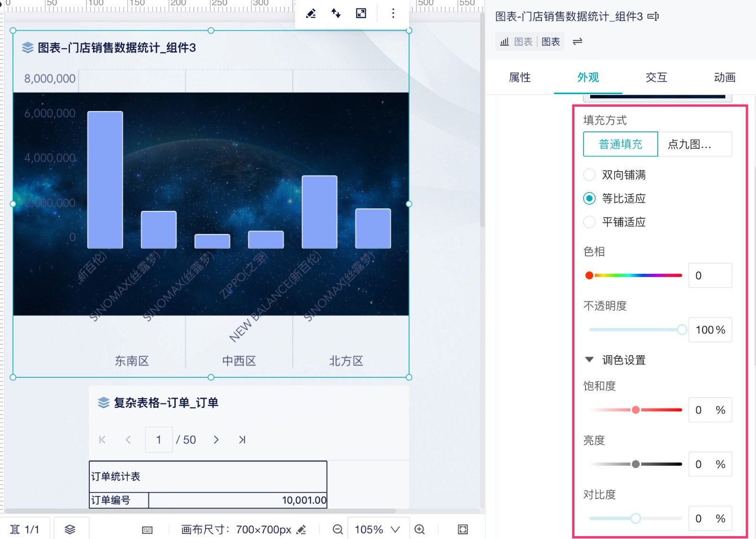Viewport: 756px width, 539px height.
Task: Click layers icon beside 复杂表格-订单_订单 title
Action: [103, 402]
